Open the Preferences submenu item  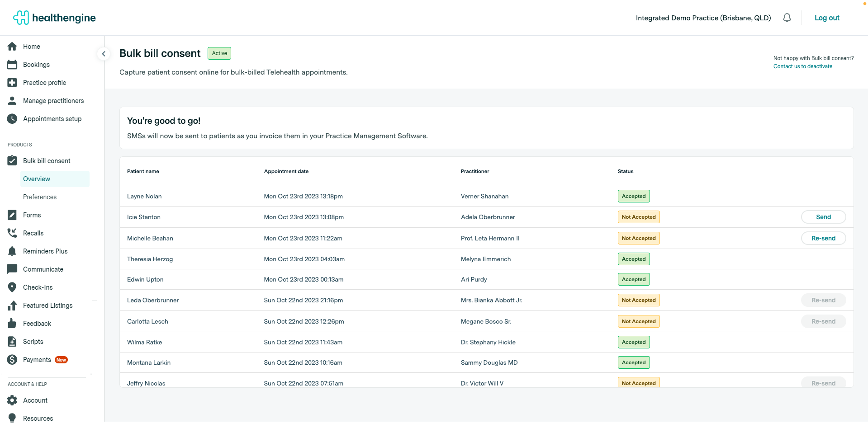point(40,197)
